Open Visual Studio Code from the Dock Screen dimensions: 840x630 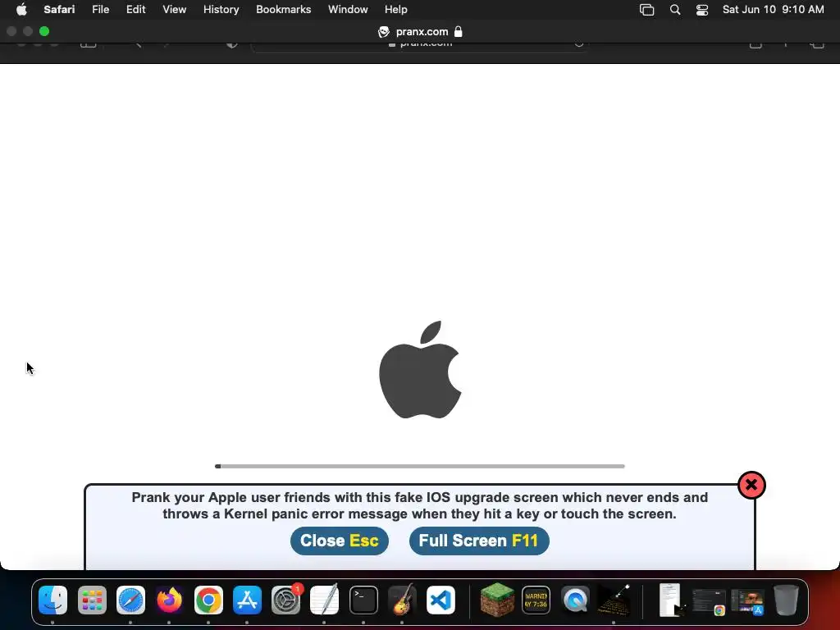(x=441, y=600)
